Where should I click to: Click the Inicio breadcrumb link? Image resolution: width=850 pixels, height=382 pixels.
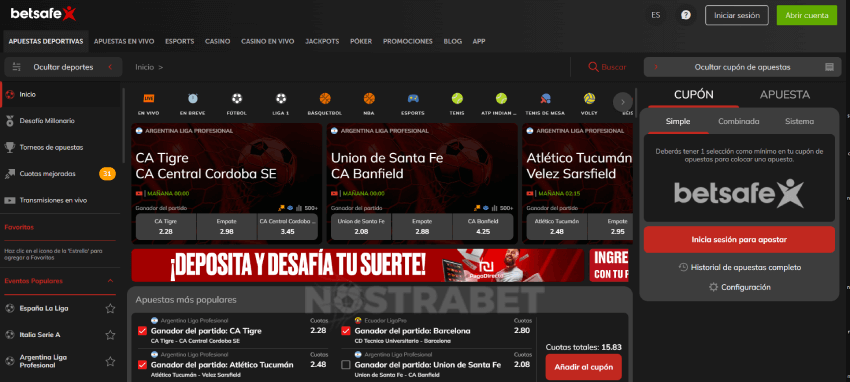click(145, 67)
